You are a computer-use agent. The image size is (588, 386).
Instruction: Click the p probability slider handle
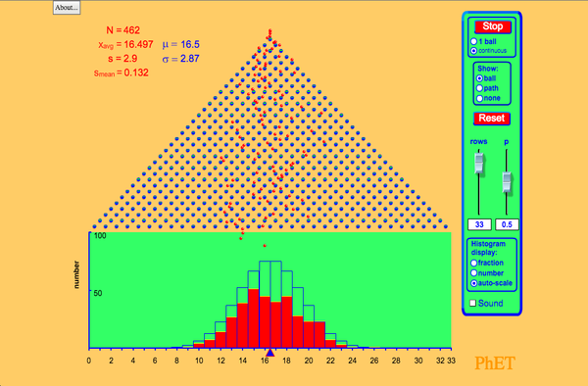(x=507, y=182)
